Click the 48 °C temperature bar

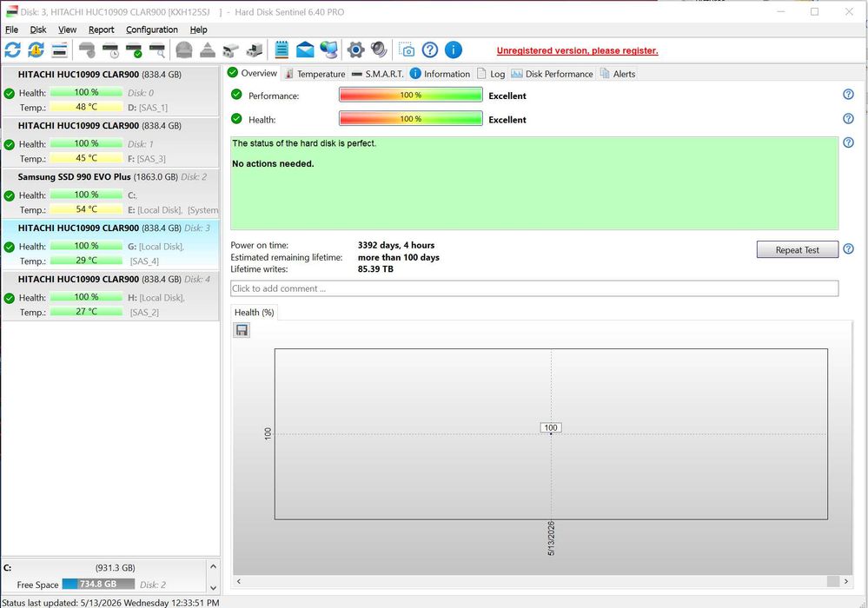86,107
